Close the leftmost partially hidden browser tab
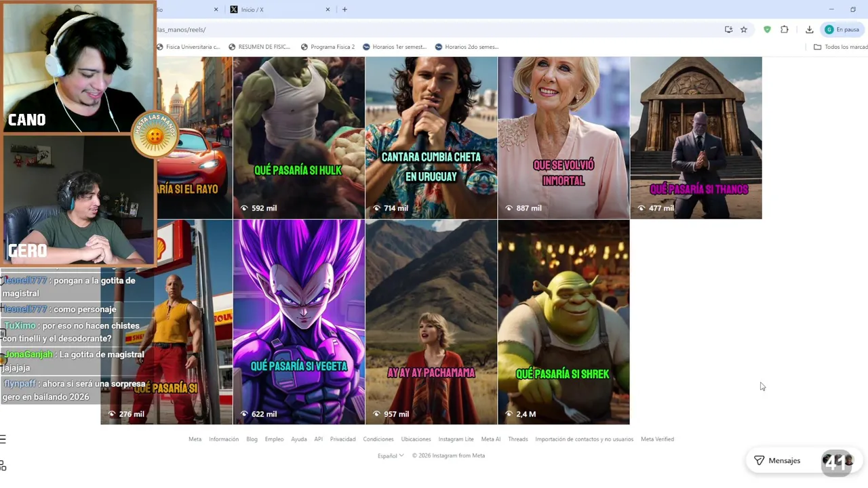 point(216,9)
